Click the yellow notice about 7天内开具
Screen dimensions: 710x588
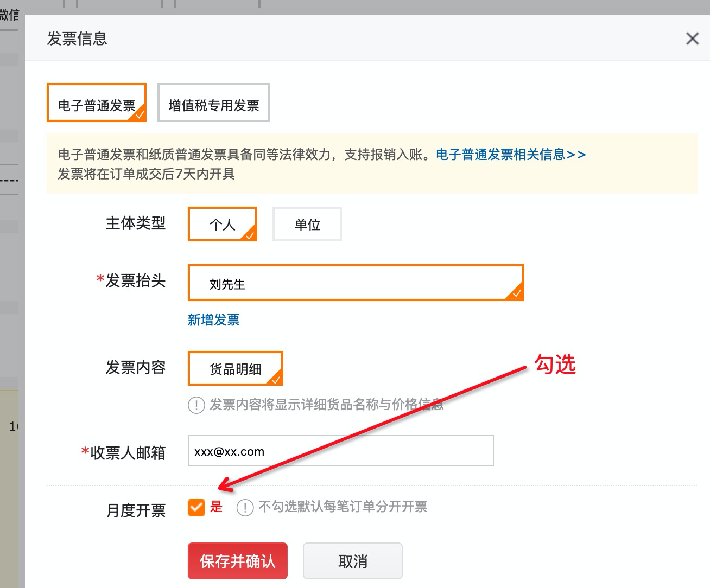(x=372, y=164)
